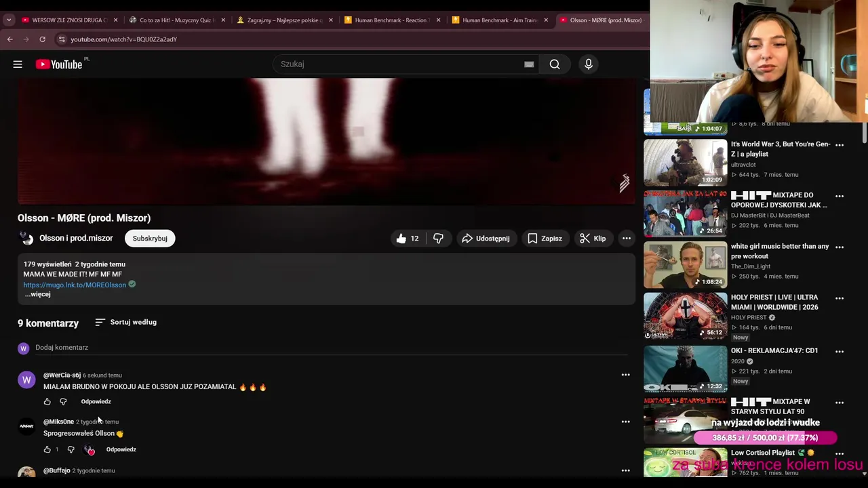Image resolution: width=868 pixels, height=488 pixels.
Task: Like the @WerCia-s6j comment
Action: (x=47, y=402)
